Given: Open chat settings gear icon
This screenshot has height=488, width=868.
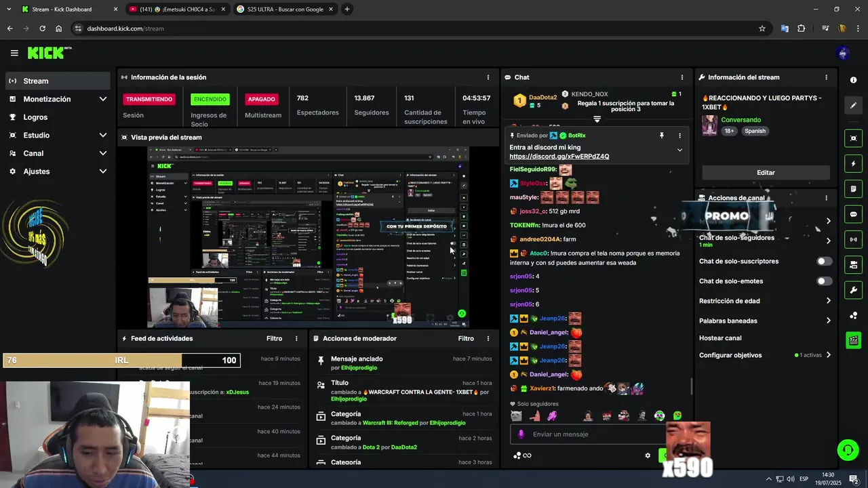Looking at the screenshot, I should (648, 455).
